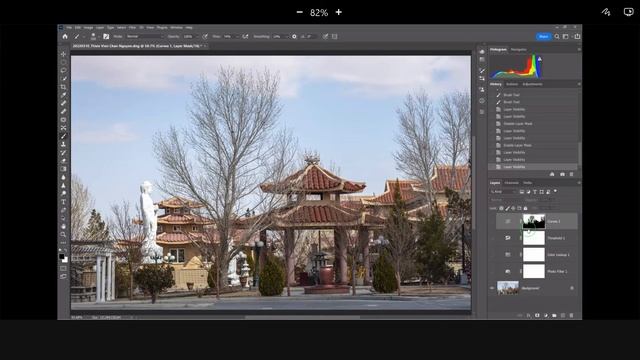Click histogram cached data warning triangle
Viewport: 640px width, 360px height.
point(540,59)
